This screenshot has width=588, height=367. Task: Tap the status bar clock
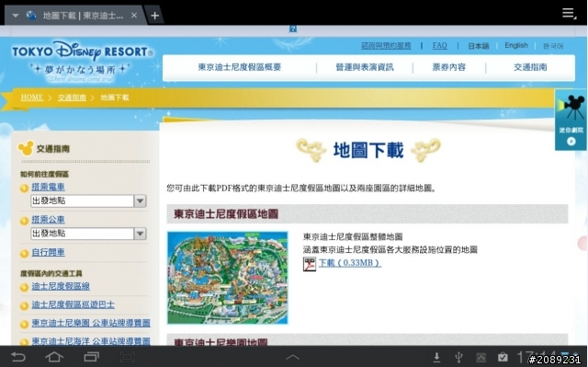pos(537,357)
